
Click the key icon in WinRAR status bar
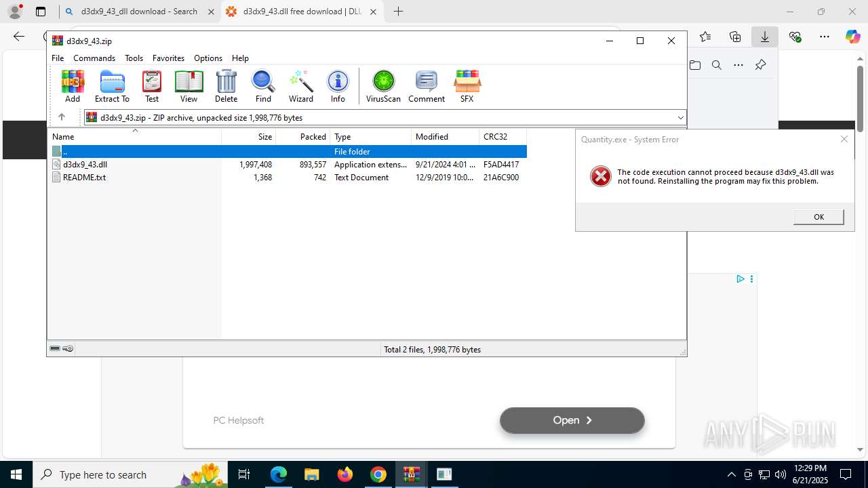(68, 348)
